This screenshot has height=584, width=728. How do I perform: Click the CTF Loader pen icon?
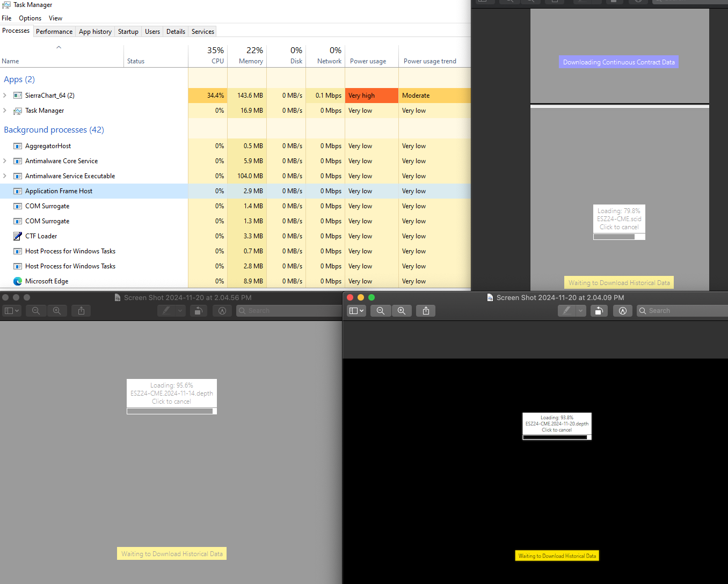pyautogui.click(x=18, y=236)
